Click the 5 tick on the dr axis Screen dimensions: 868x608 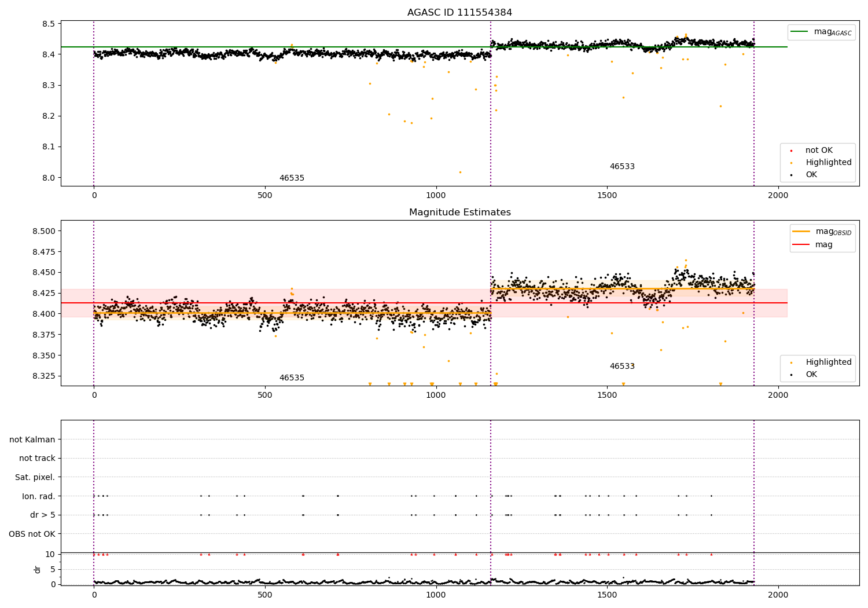53,569
